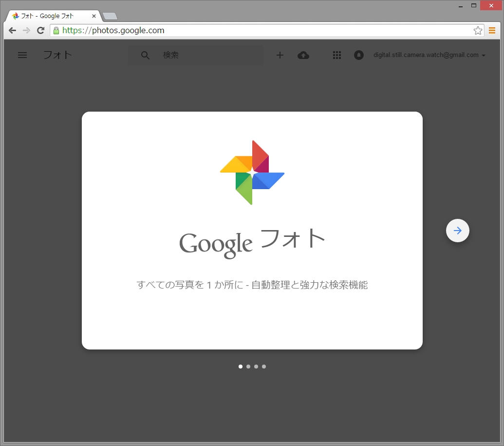Select the first carousel page dot
The width and height of the screenshot is (504, 446).
(x=241, y=367)
